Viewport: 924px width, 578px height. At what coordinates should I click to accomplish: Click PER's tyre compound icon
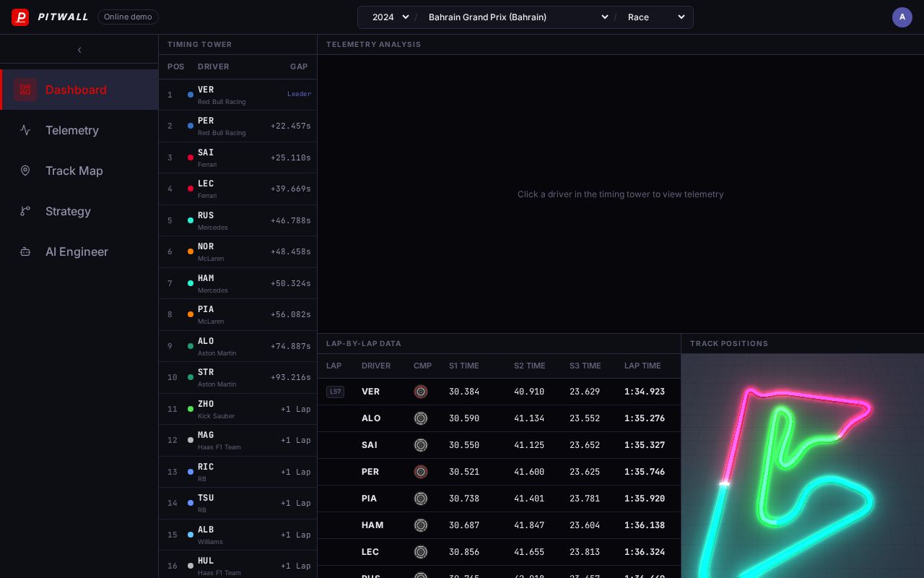tap(421, 472)
